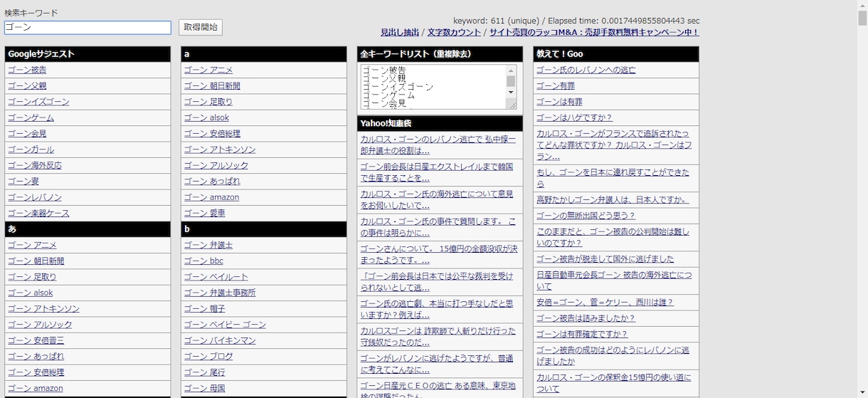Click ゴーン ベイルート link
868x398 pixels.
tap(216, 277)
